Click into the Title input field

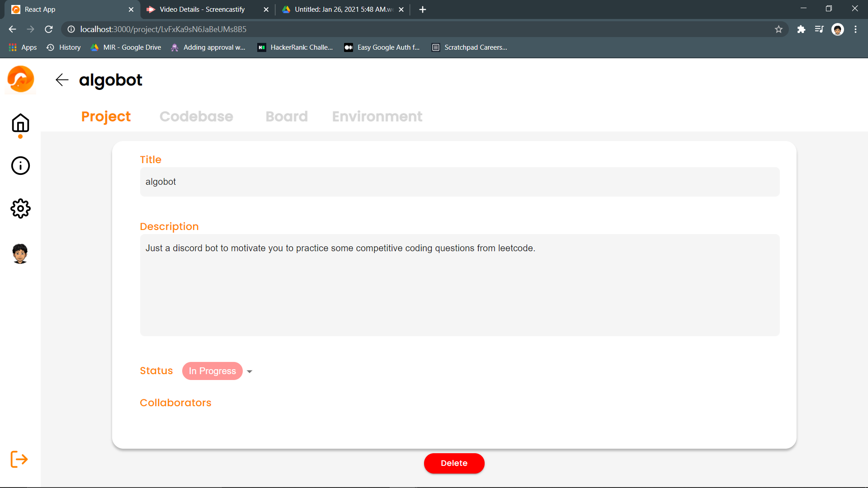459,182
